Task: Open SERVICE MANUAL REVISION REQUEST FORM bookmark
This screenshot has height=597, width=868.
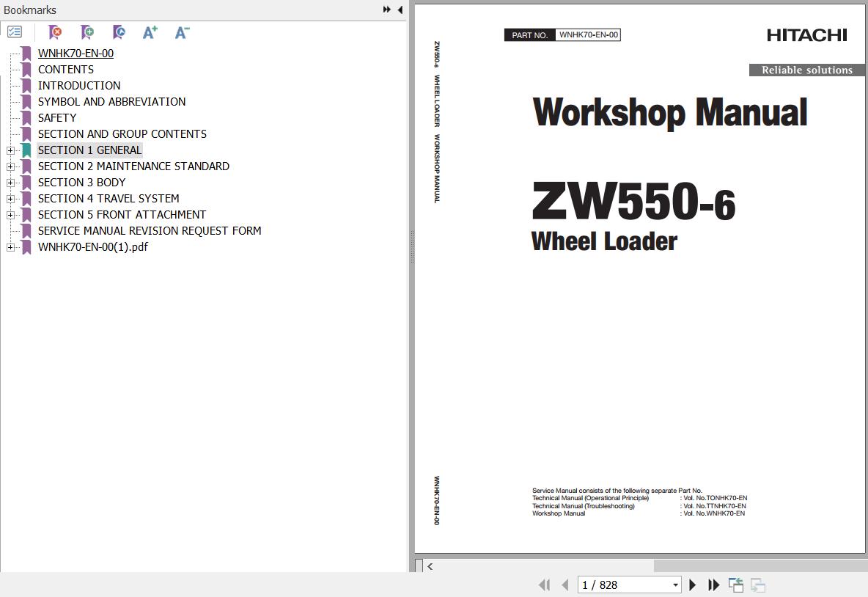Action: tap(150, 230)
